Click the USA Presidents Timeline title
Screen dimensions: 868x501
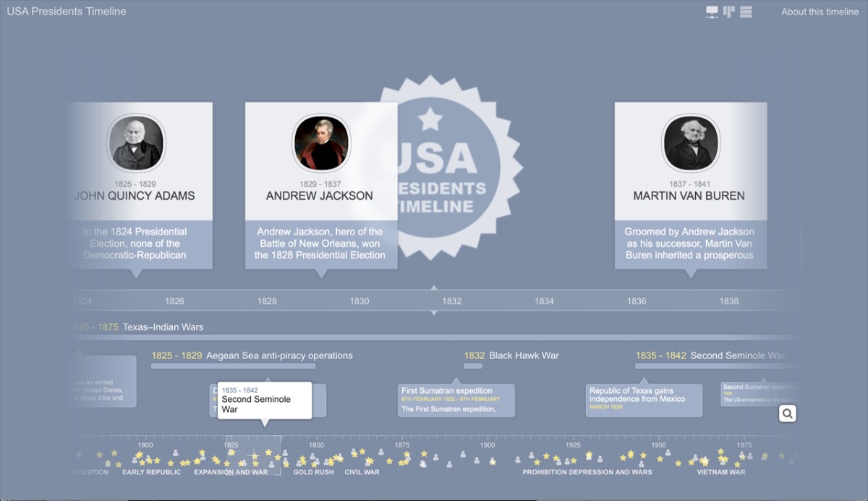[x=66, y=11]
